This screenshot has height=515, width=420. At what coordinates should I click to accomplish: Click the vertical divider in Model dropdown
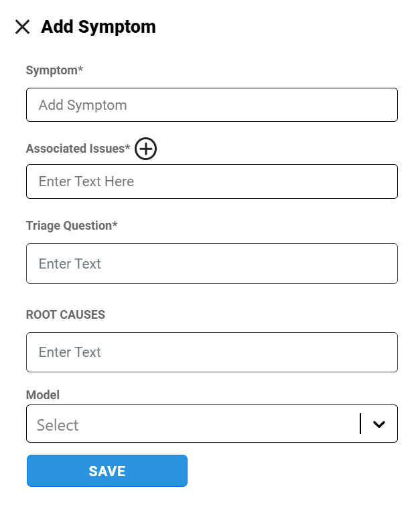click(360, 424)
